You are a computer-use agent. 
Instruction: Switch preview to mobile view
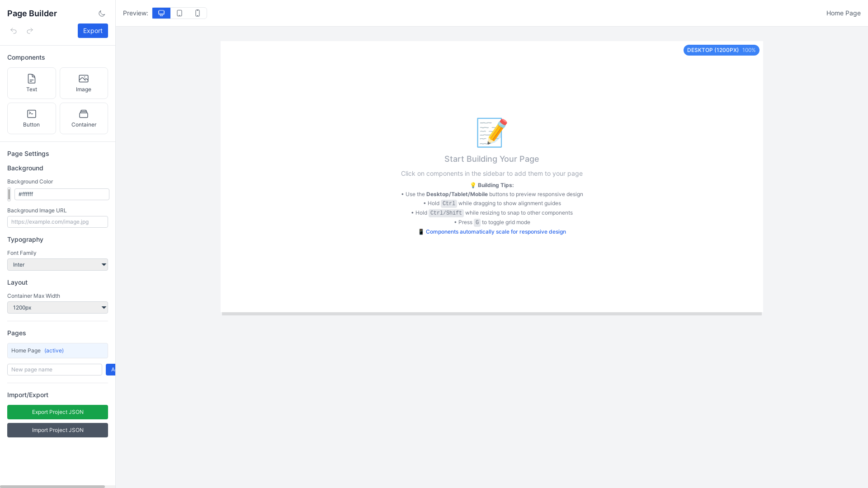pyautogui.click(x=198, y=13)
